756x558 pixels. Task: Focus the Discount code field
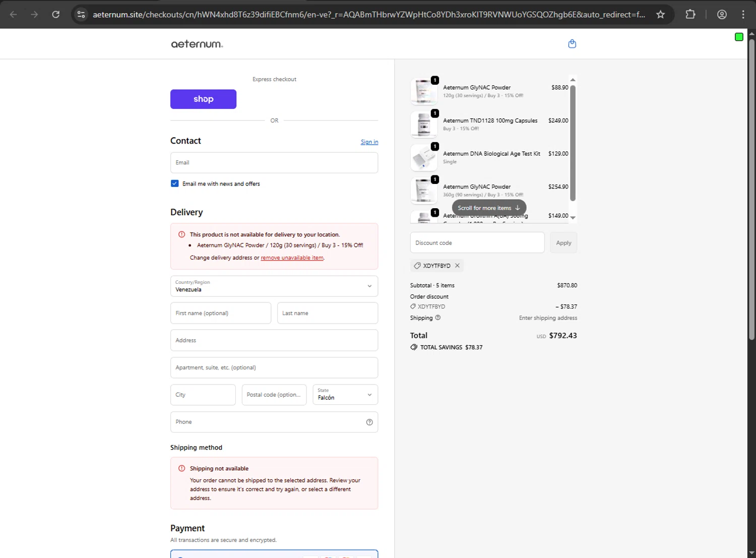477,243
